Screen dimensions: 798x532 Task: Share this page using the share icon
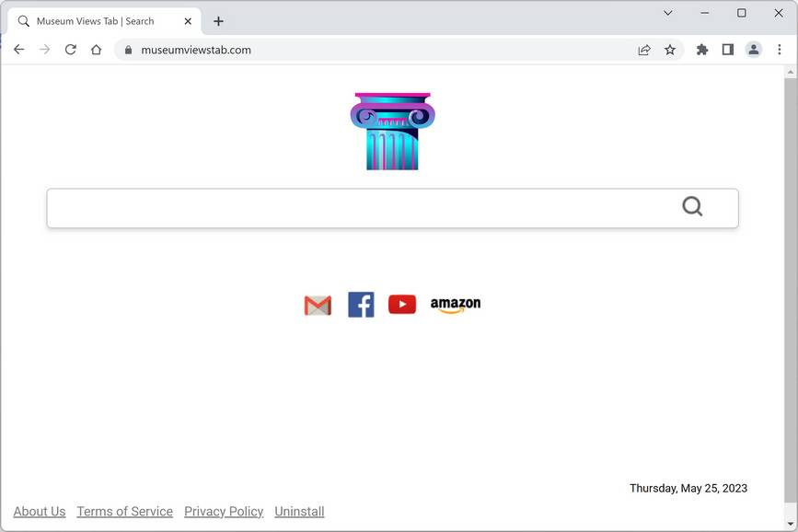coord(644,50)
